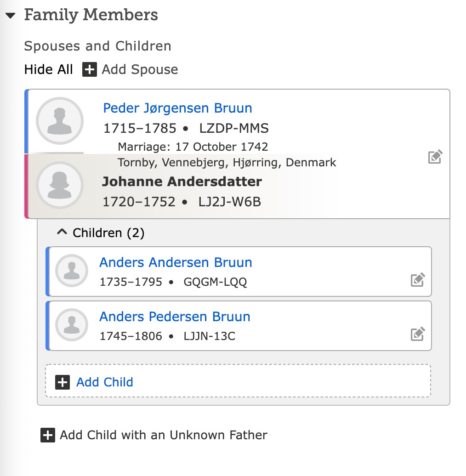Open Anders Andersen Bruun's profile link

coord(176,262)
